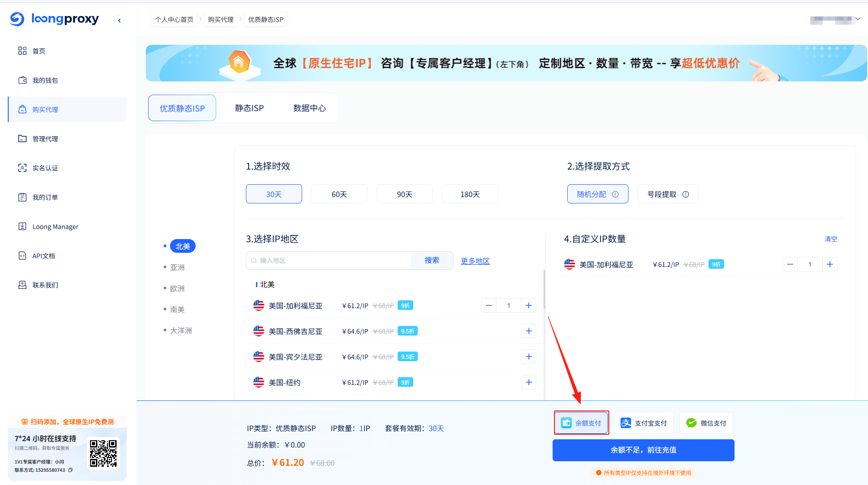Select 支付宝支付 payment method
This screenshot has width=868, height=485.
[x=644, y=423]
